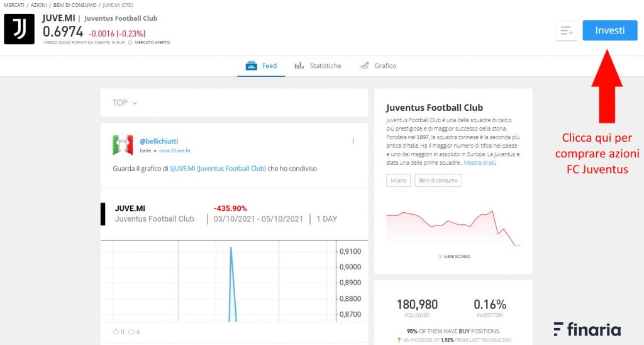This screenshot has width=644, height=345.
Task: Like the post with thumbs-up icon
Action: (x=116, y=332)
